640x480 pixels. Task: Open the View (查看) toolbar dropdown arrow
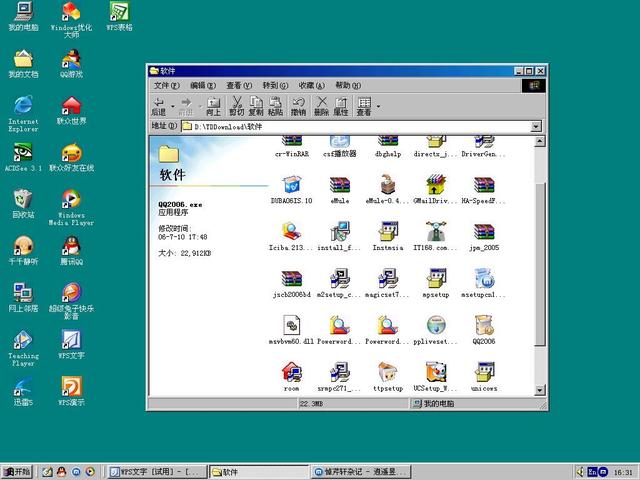[378, 105]
